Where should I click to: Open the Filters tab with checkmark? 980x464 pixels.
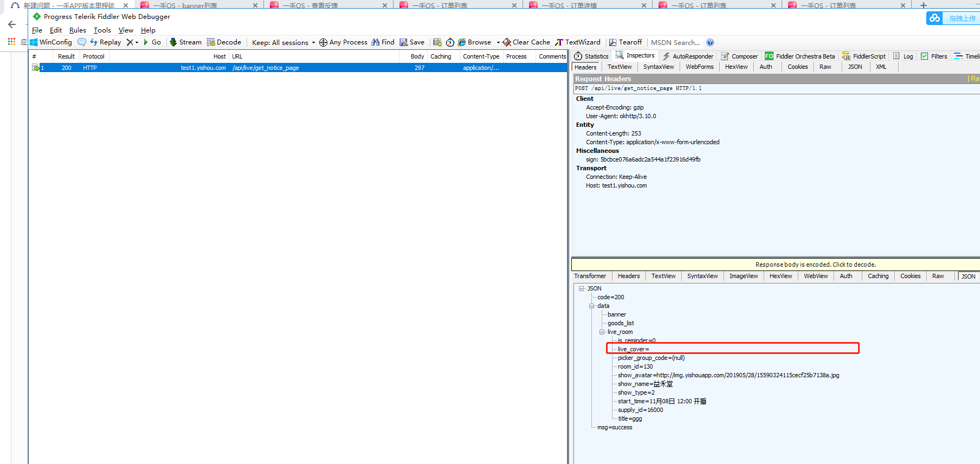(934, 56)
